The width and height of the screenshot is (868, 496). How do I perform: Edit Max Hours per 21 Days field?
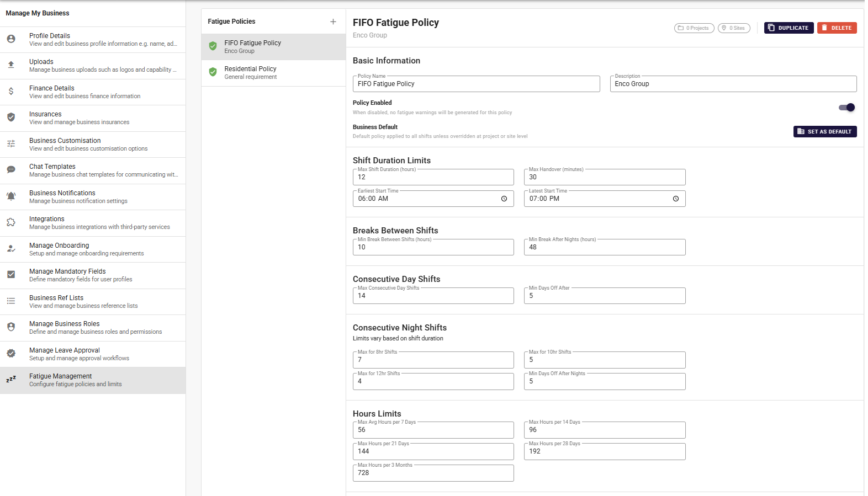433,451
